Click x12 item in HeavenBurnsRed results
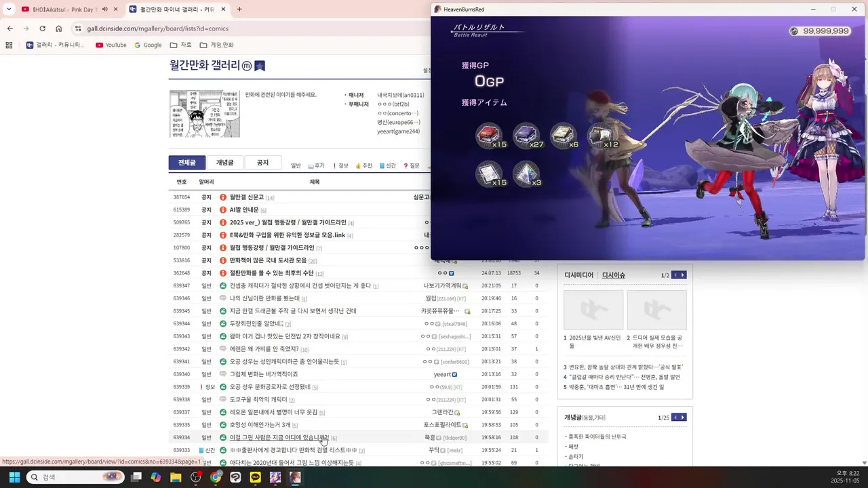 [601, 136]
